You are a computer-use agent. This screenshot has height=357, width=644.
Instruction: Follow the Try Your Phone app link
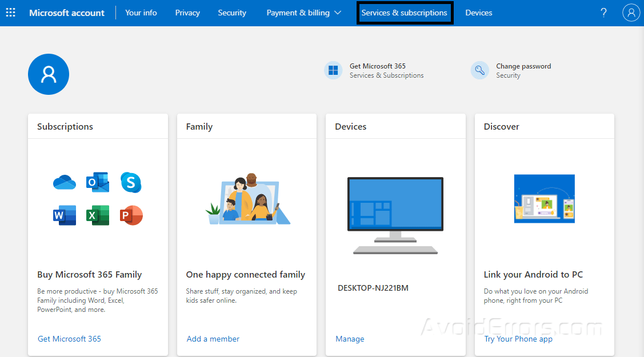click(x=518, y=339)
